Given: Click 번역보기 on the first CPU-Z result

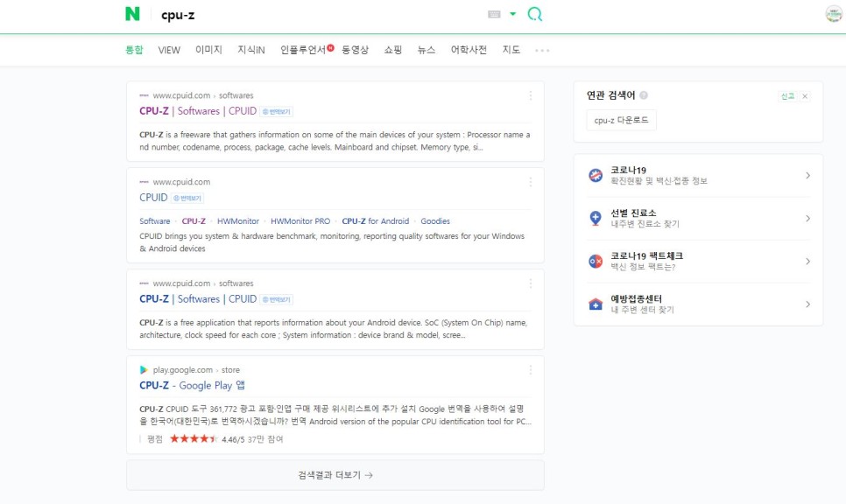Looking at the screenshot, I should pos(276,112).
